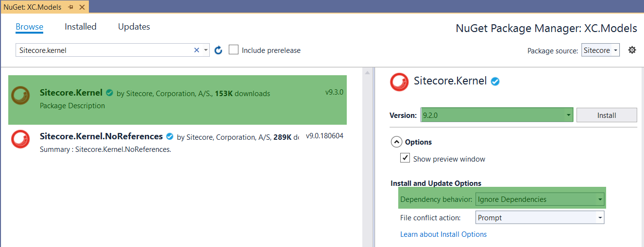This screenshot has width=644, height=247.
Task: Click the refresh icon next to search box
Action: tap(219, 50)
